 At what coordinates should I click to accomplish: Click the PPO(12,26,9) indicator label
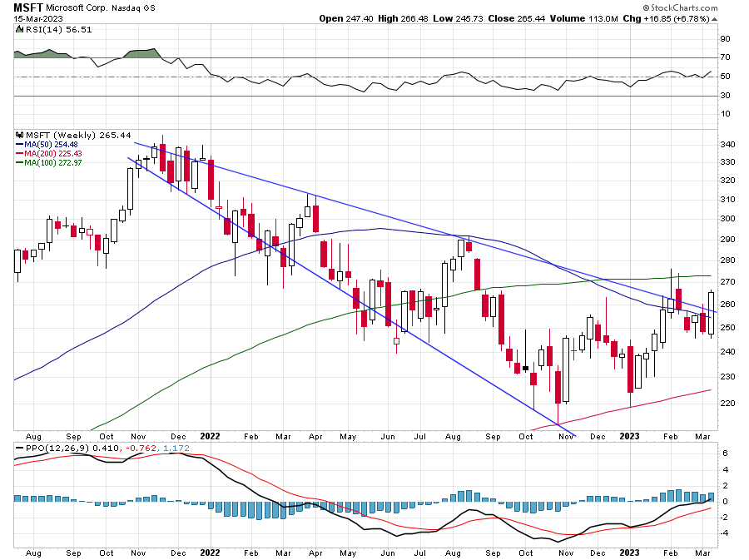pyautogui.click(x=57, y=448)
